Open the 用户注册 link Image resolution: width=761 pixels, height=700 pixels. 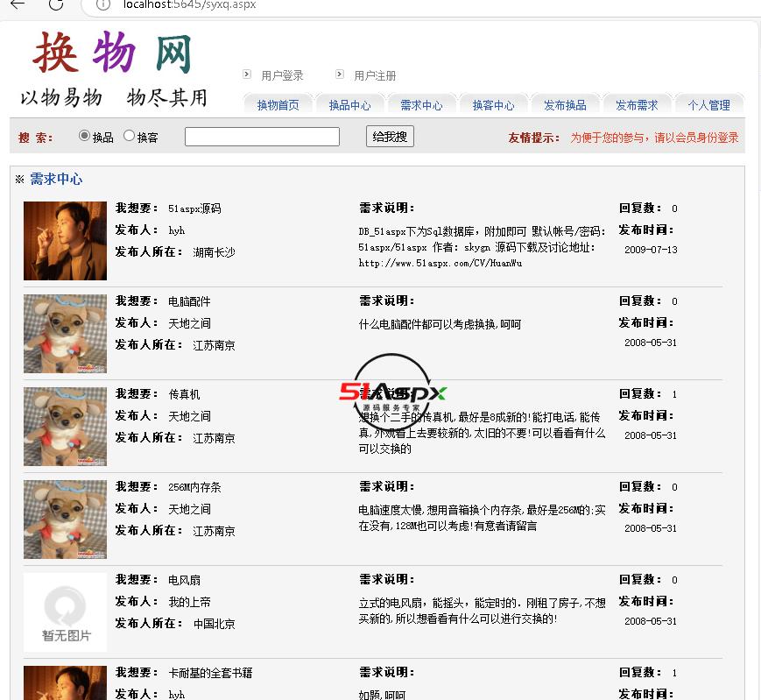point(375,75)
